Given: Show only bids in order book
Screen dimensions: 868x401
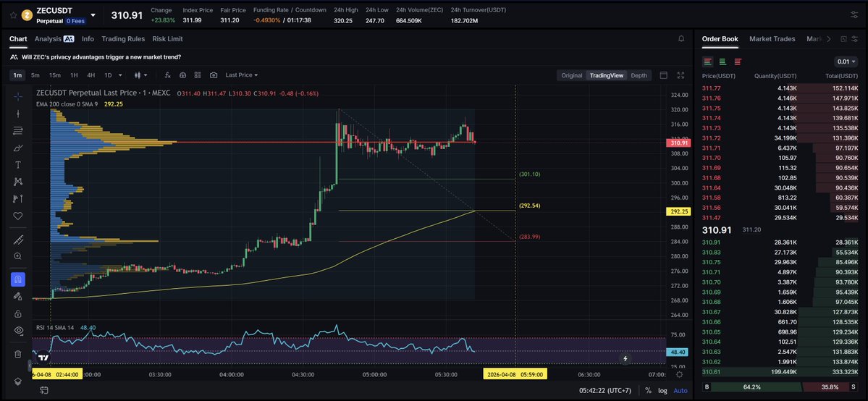Looking at the screenshot, I should 723,62.
